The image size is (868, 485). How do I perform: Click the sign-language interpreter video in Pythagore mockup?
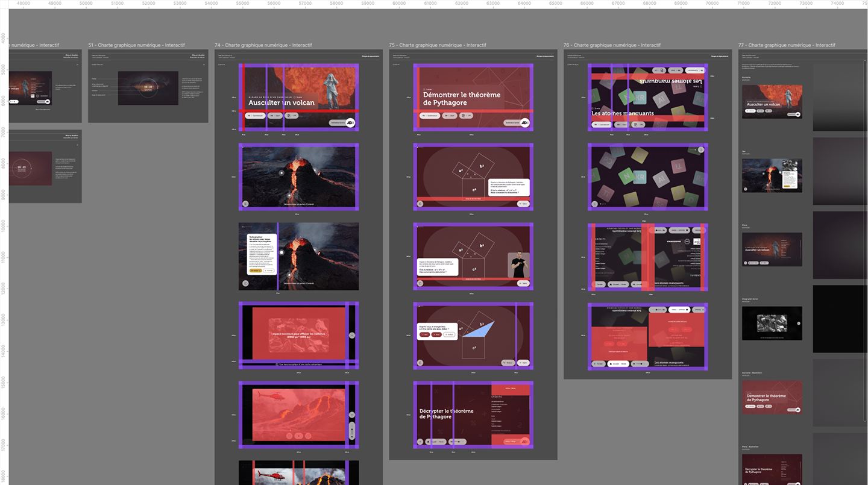(x=518, y=265)
